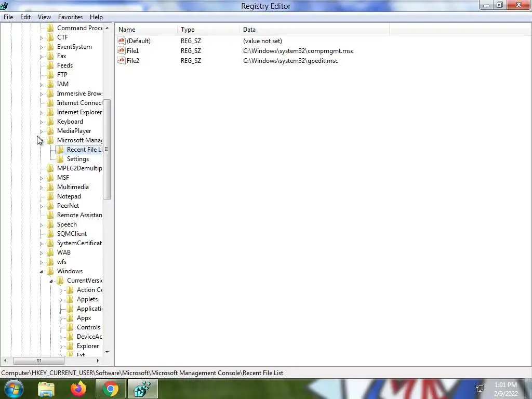Viewport: 532px width, 399px height.
Task: Open File Explorer from the taskbar
Action: pos(46,389)
